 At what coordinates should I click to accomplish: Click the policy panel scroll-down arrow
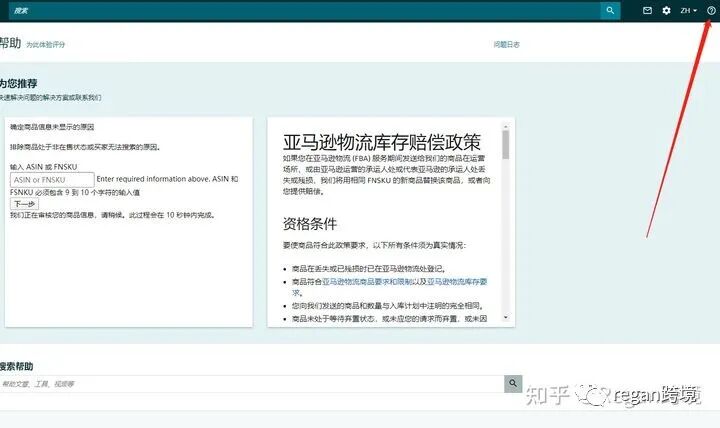point(506,317)
